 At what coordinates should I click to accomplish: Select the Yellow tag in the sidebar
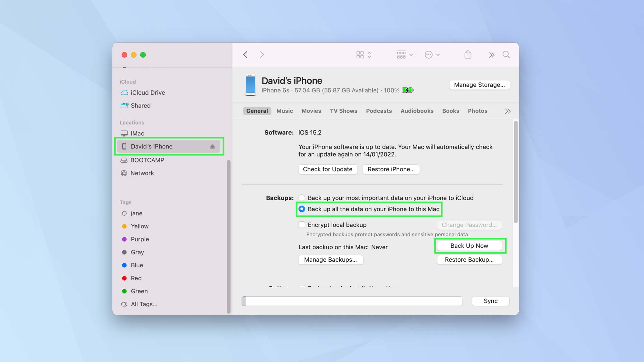tap(139, 226)
